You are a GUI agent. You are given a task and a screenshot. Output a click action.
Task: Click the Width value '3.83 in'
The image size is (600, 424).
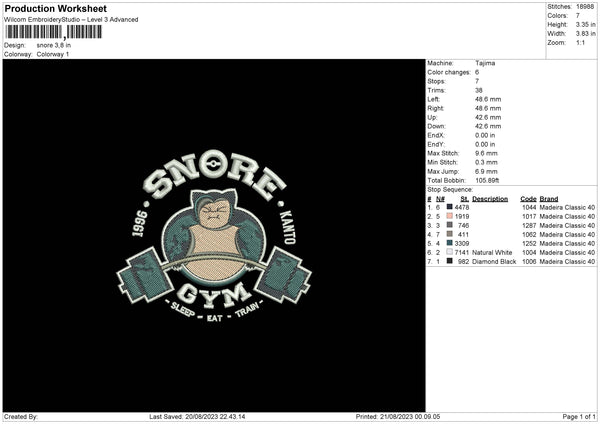coord(585,34)
